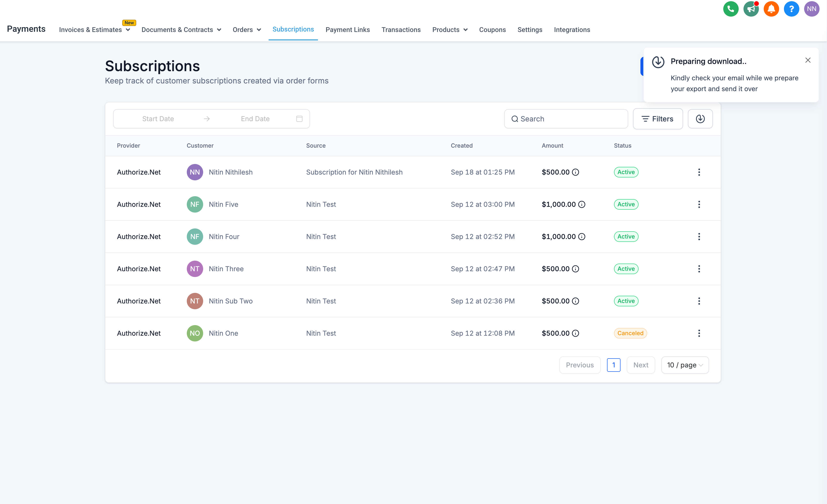827x504 pixels.
Task: Click the Amount column header
Action: 552,145
